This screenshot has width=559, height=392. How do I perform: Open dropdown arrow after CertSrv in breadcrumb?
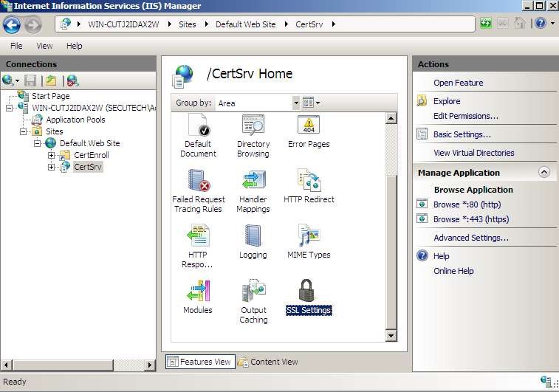click(x=333, y=24)
